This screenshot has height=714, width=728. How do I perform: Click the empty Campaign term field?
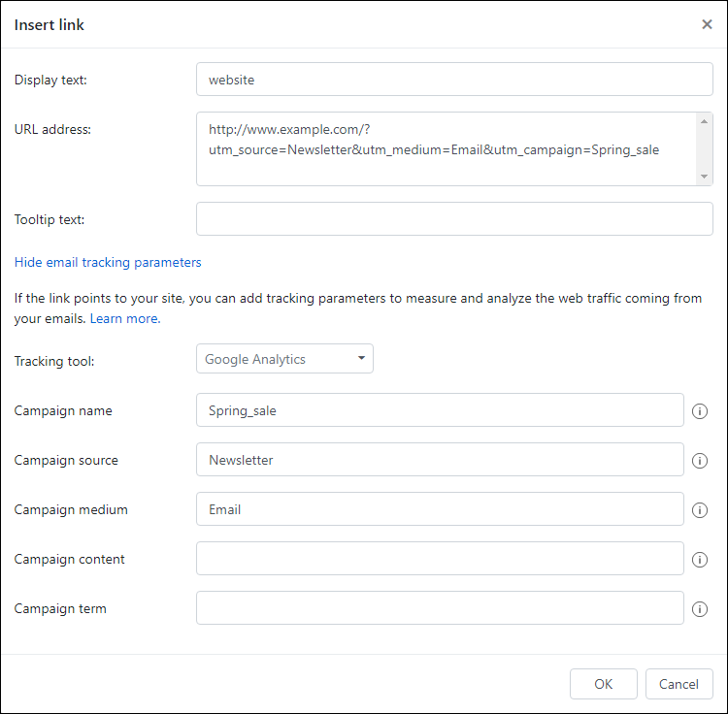(x=440, y=607)
